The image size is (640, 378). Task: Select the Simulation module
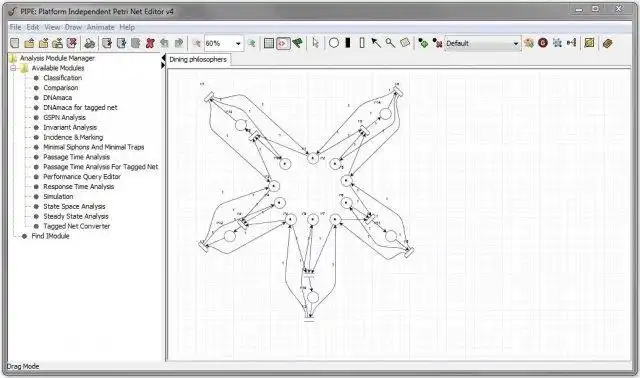click(58, 196)
